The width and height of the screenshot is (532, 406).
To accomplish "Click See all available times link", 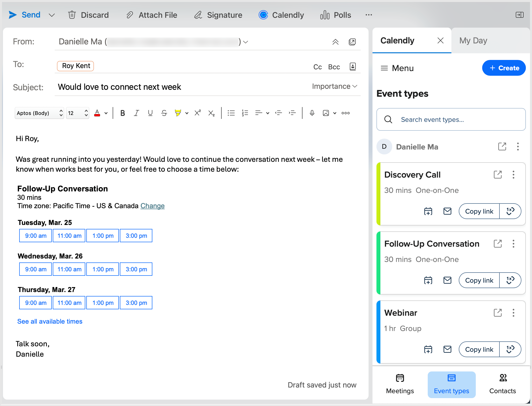I will [x=50, y=321].
